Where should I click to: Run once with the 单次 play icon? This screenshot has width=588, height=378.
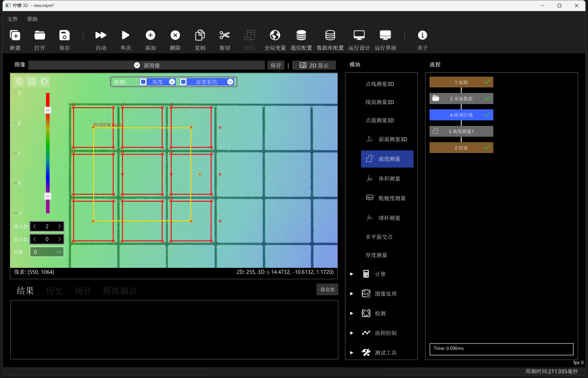[x=126, y=35]
